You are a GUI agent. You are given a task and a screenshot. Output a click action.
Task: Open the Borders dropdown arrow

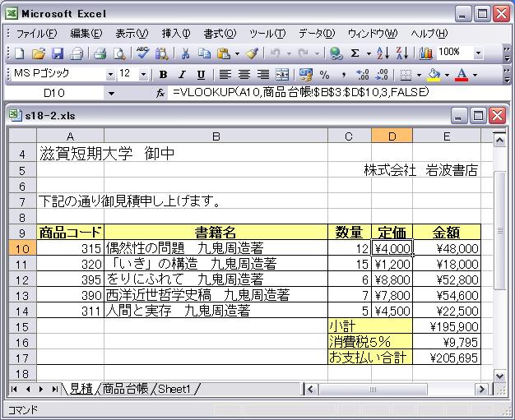tap(419, 75)
